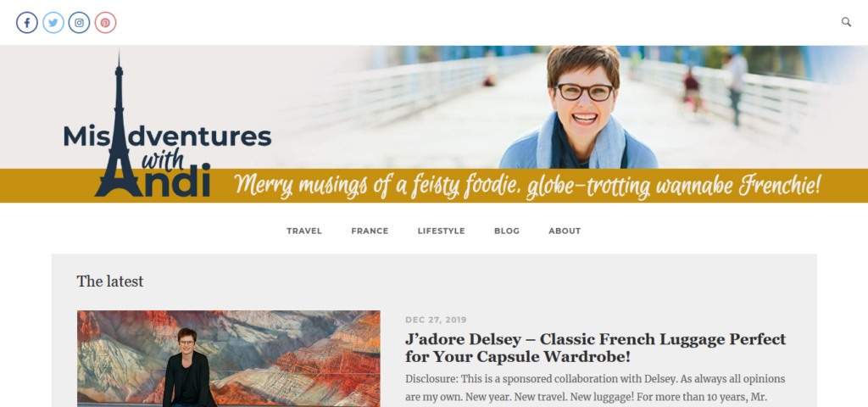The width and height of the screenshot is (868, 407).
Task: Click the Misadventures with Andi logo
Action: (167, 125)
